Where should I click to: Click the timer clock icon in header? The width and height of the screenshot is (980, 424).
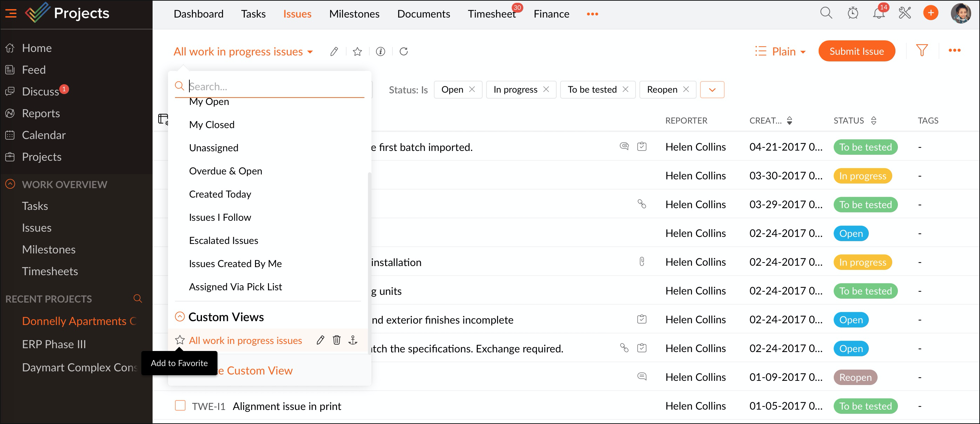853,13
